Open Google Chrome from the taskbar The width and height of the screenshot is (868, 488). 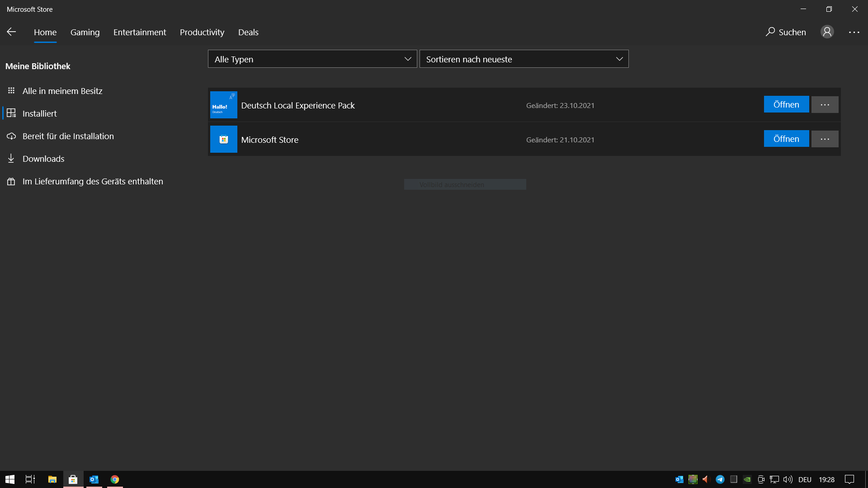115,479
